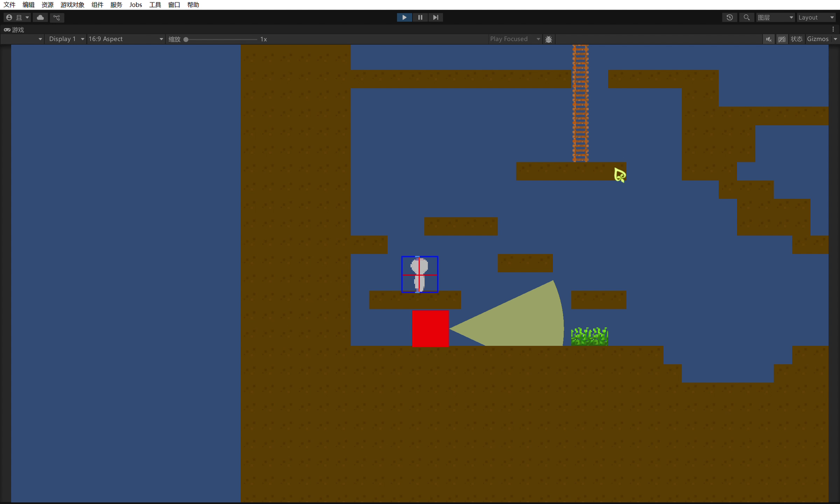Open the 游戏对象 menu
The width and height of the screenshot is (840, 504).
(x=72, y=5)
